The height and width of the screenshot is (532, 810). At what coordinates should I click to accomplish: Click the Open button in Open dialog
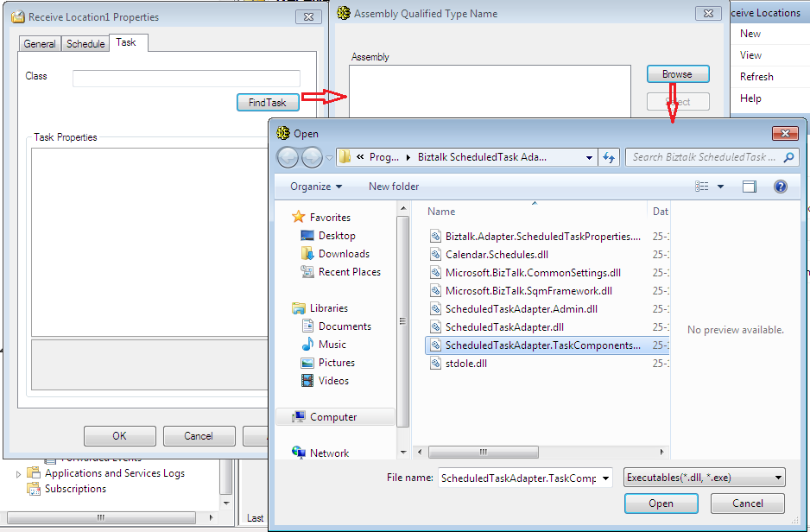coord(661,503)
